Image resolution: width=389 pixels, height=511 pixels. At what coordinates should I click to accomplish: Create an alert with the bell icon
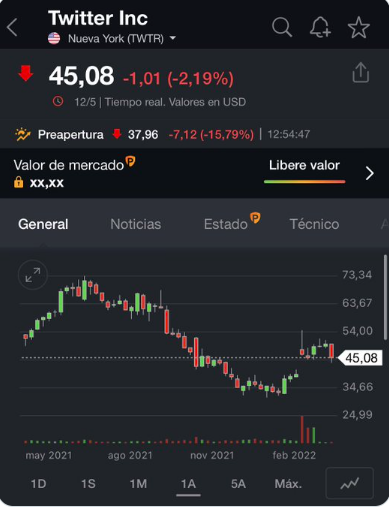click(x=320, y=27)
